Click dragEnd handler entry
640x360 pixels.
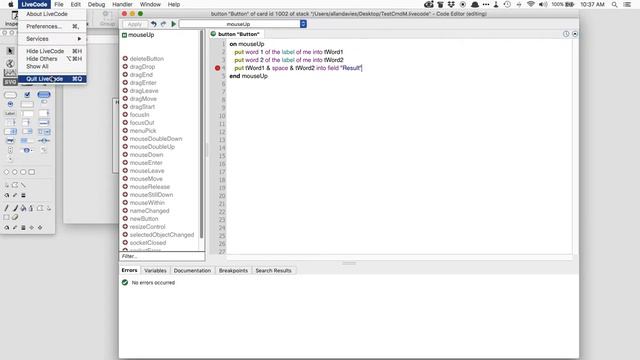[141, 75]
